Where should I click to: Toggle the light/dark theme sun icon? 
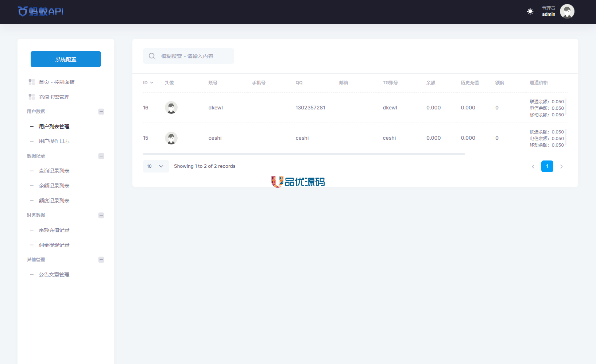pos(530,11)
